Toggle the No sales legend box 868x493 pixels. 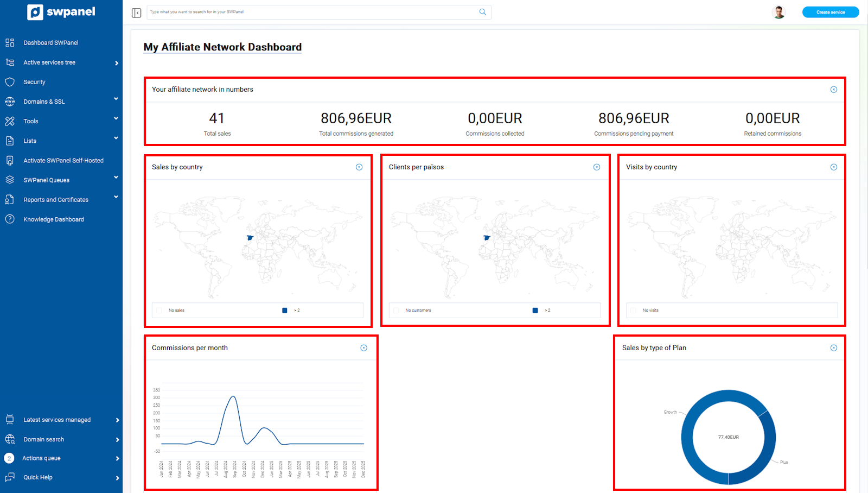pos(159,311)
